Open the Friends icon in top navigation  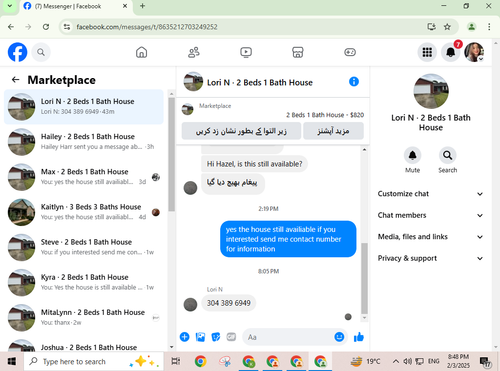coord(194,52)
